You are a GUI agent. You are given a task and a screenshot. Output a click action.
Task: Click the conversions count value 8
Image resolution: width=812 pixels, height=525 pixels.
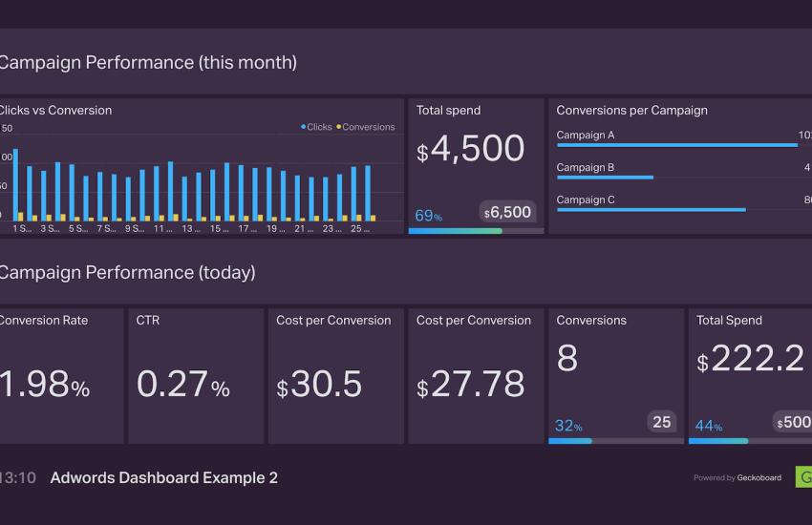point(567,358)
